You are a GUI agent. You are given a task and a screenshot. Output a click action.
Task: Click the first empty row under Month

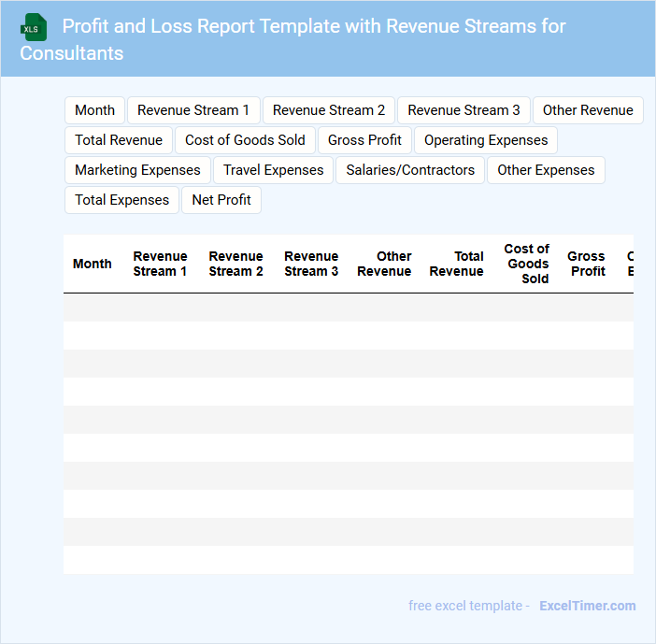pyautogui.click(x=93, y=308)
